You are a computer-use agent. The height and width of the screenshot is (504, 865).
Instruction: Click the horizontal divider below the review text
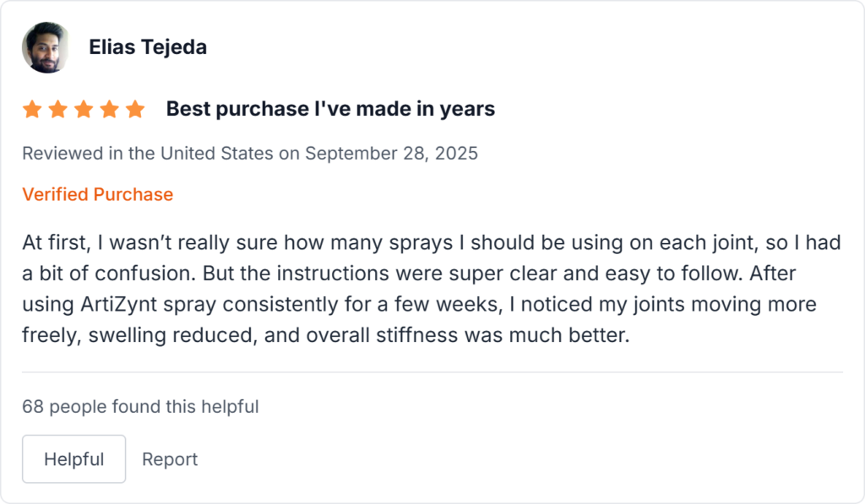(432, 371)
